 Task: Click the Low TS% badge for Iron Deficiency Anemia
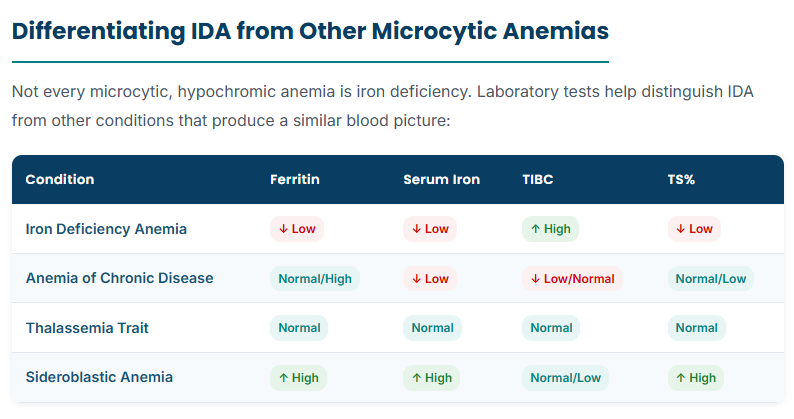tap(694, 229)
